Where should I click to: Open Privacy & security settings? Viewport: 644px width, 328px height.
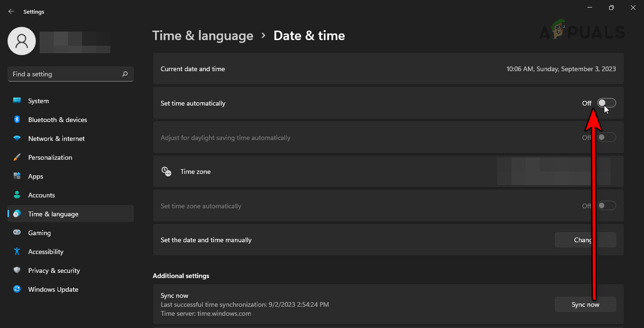click(54, 270)
